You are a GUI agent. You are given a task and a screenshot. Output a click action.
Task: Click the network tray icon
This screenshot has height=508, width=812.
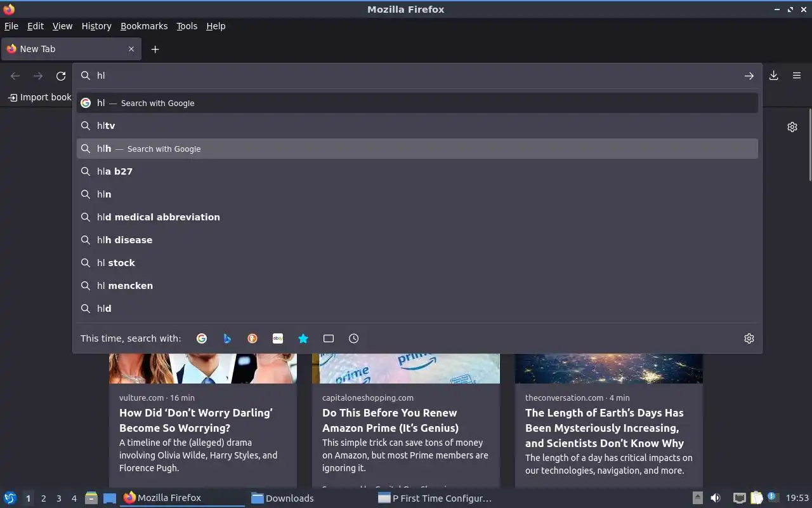click(x=739, y=498)
